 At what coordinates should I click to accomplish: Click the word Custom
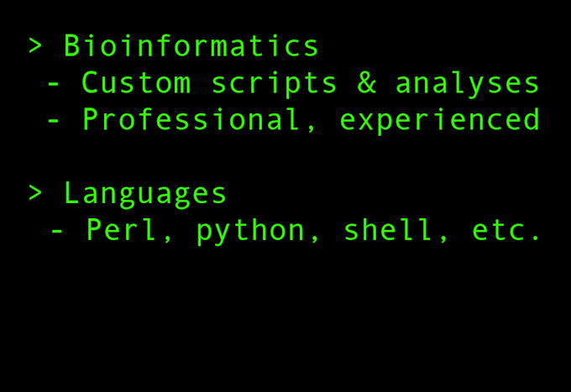tap(136, 83)
